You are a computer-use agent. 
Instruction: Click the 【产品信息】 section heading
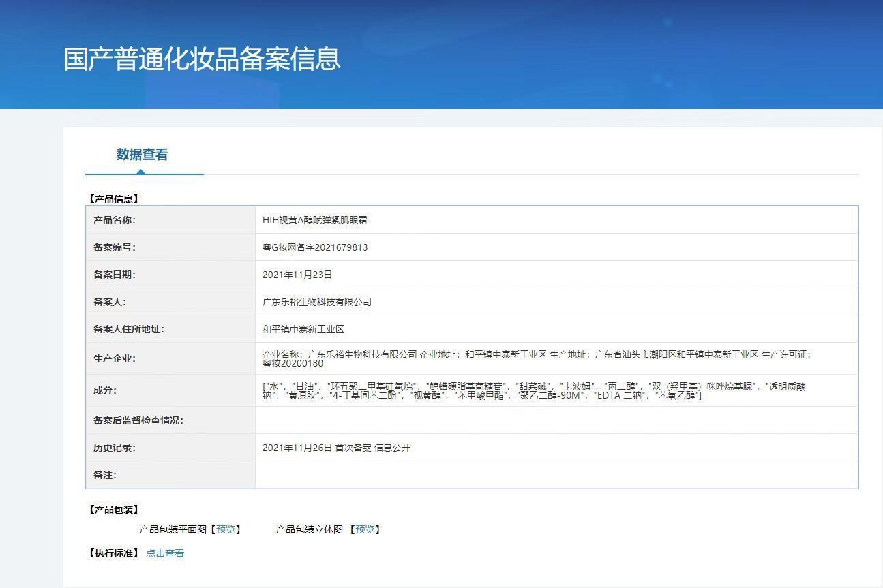click(114, 199)
